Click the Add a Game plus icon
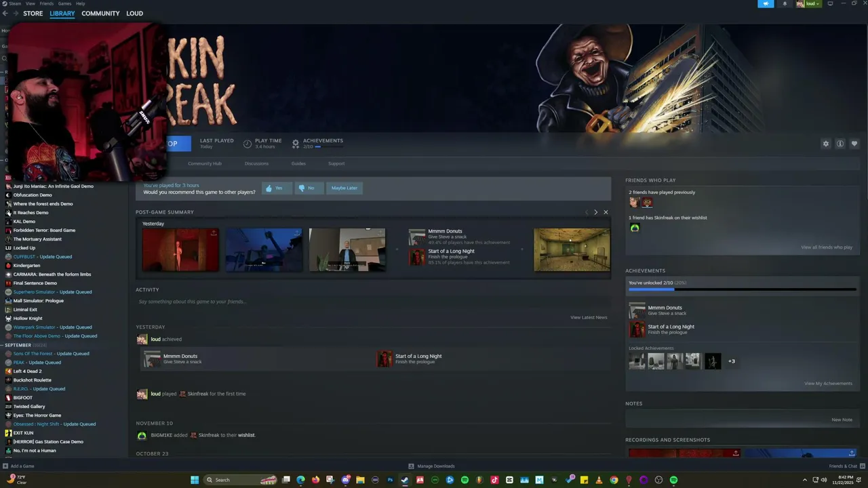 click(6, 466)
